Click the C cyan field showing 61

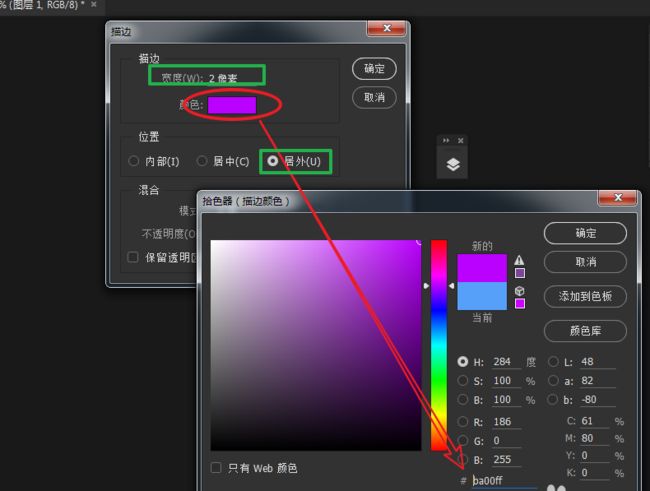tap(594, 421)
